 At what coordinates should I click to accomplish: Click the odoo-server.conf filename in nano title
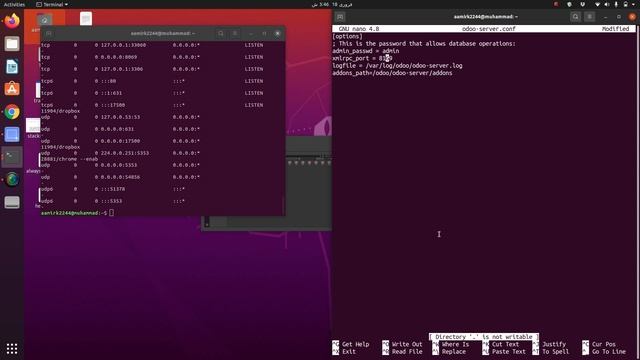click(489, 29)
